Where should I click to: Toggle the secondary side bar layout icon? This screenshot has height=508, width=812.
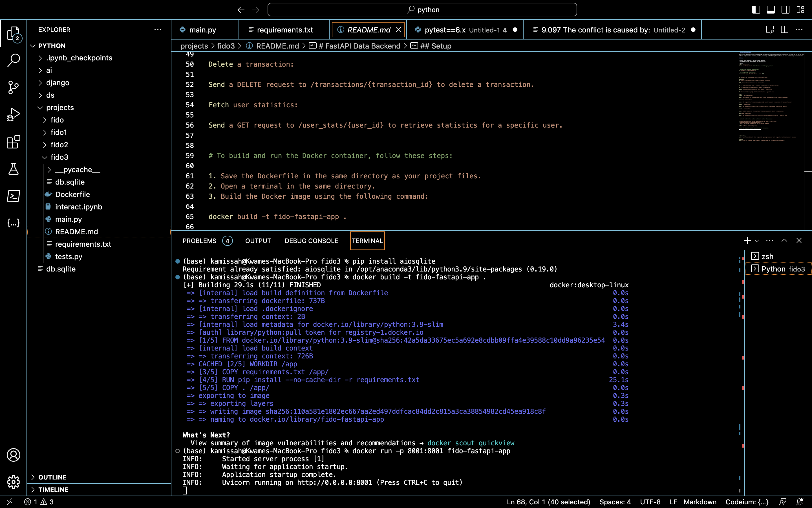785,10
